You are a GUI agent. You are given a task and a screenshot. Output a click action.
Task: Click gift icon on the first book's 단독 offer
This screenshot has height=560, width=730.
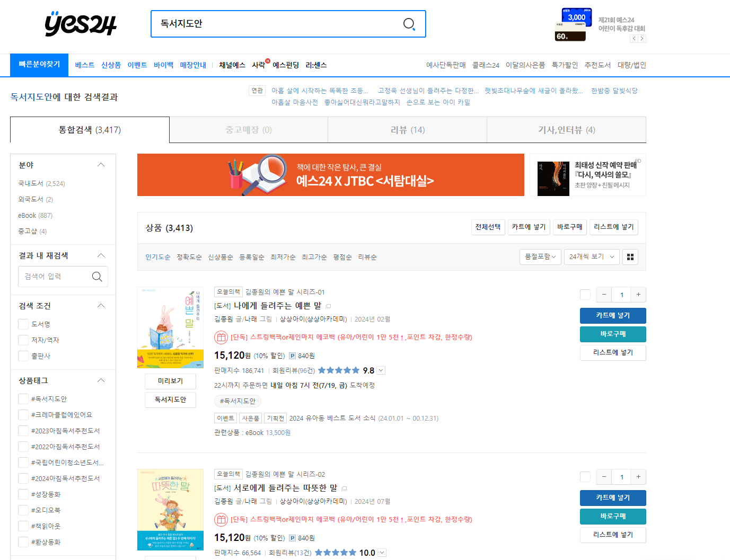221,337
